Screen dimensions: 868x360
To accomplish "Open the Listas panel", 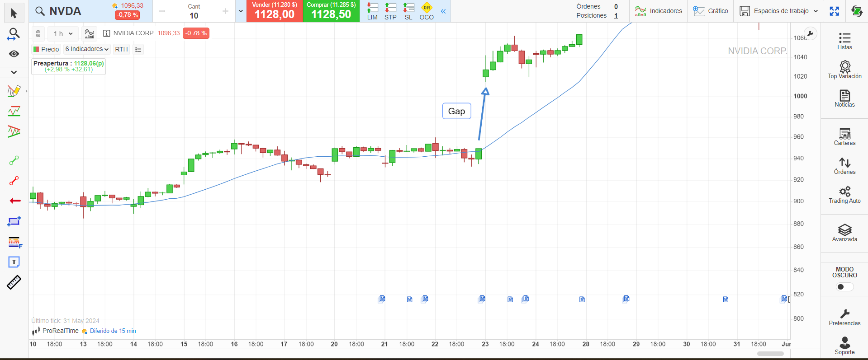I will pos(844,41).
